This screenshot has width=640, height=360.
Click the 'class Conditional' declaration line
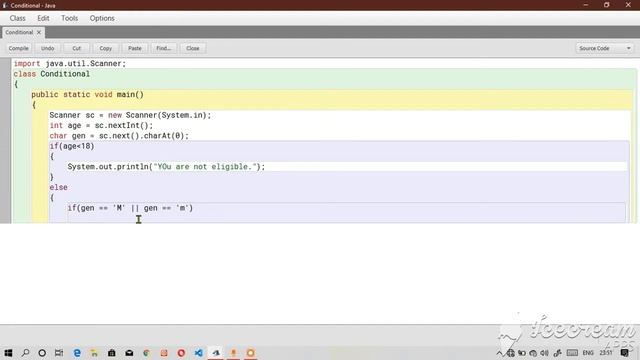coord(51,74)
